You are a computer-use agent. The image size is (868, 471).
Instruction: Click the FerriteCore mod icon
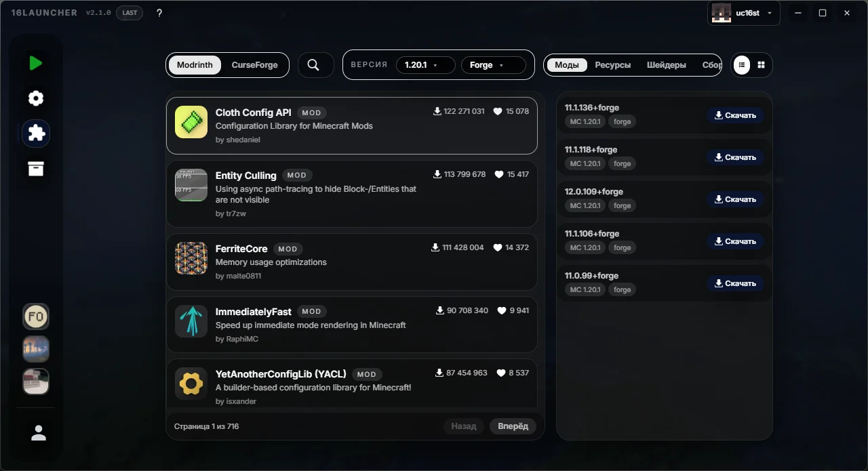(x=191, y=258)
